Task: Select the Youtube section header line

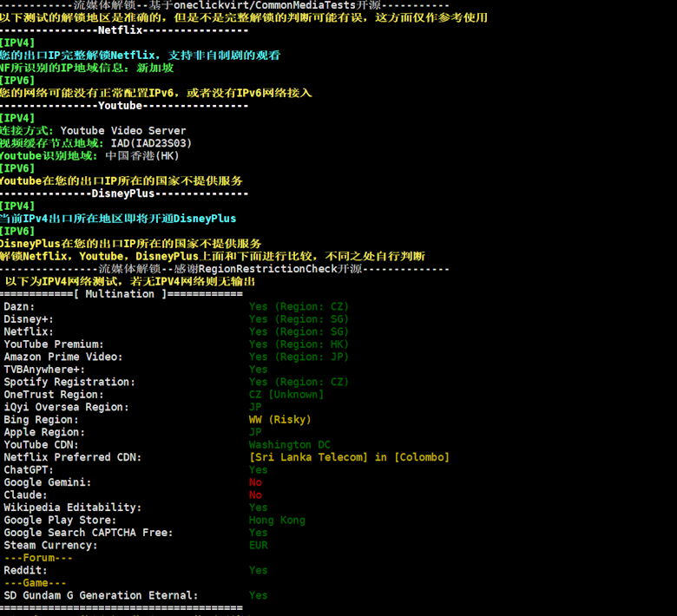Action: click(x=124, y=106)
